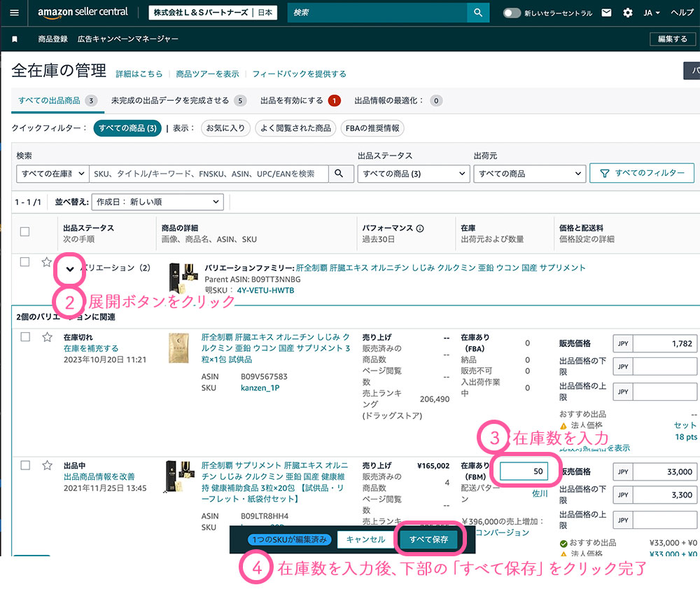Click the bookmark icon beside 商品登録

15,39
